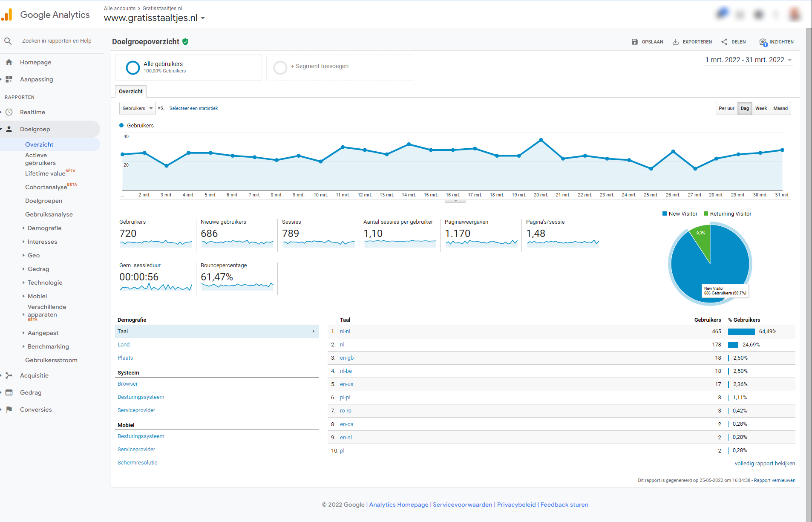Click the empty segment circle placeholder
Viewport: 812px width, 522px height.
[280, 67]
